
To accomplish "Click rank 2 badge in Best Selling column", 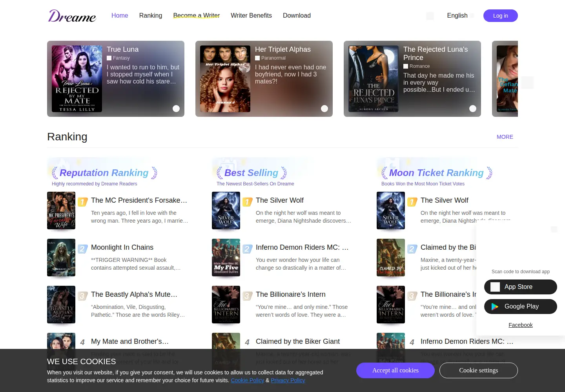I will coord(247,249).
